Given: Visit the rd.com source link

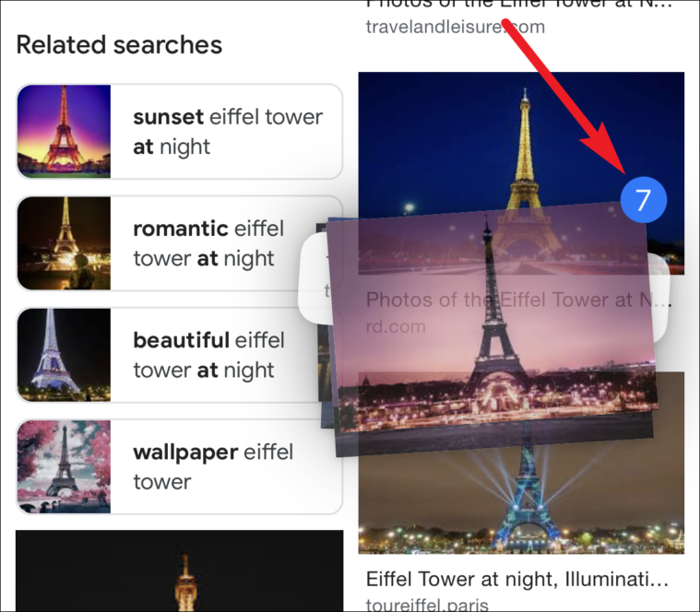Looking at the screenshot, I should pos(396,326).
